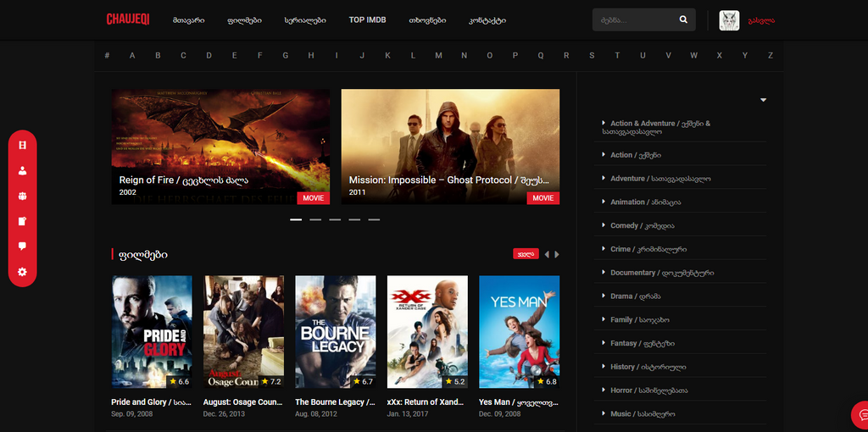Open the Yes Man poster

(520, 332)
